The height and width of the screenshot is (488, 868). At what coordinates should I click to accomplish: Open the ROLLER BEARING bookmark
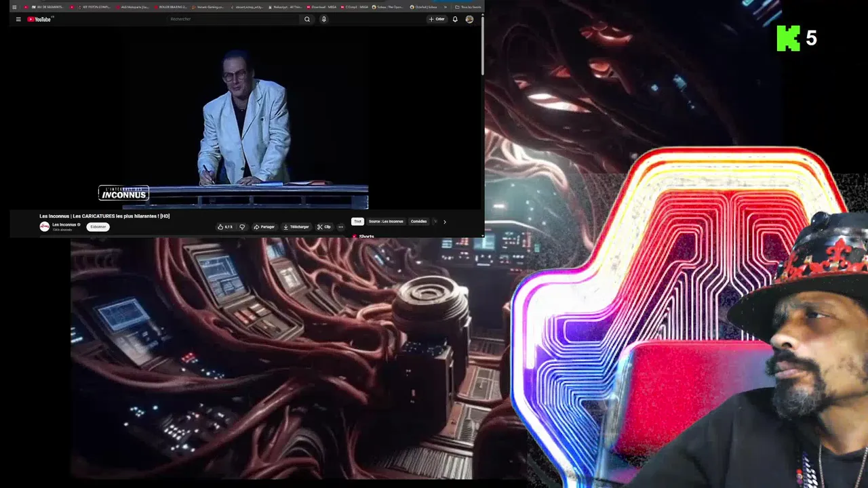pyautogui.click(x=171, y=7)
